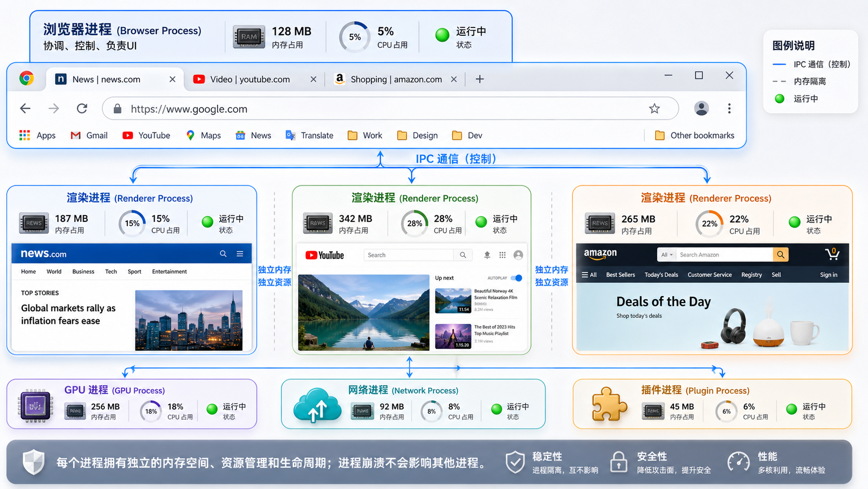This screenshot has width=868, height=489.
Task: Click the Search Amazon input field
Action: click(x=725, y=255)
